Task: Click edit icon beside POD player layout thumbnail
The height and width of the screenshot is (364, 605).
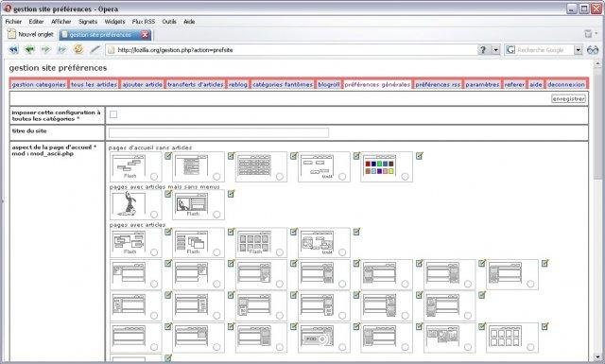Action: 356,326
